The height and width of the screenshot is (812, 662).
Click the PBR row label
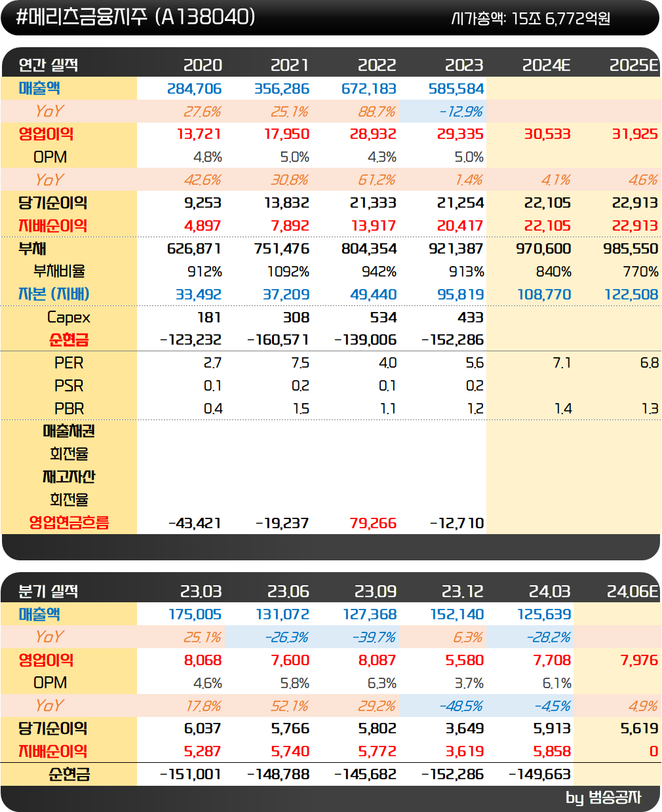pyautogui.click(x=69, y=409)
